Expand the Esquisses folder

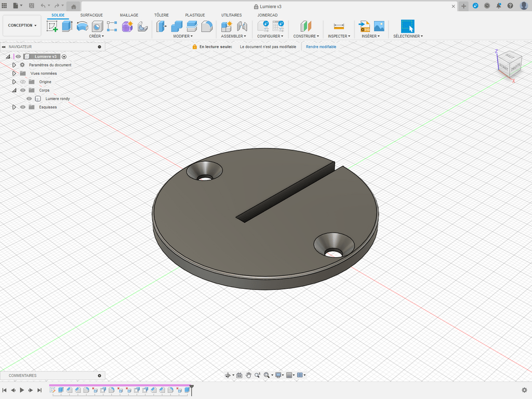click(x=14, y=107)
